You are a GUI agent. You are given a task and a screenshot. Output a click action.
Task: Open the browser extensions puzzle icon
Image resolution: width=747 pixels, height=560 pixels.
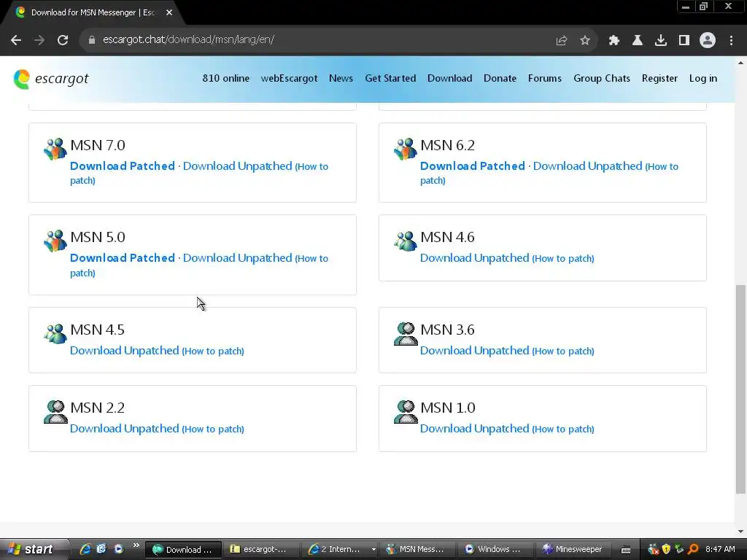(614, 41)
